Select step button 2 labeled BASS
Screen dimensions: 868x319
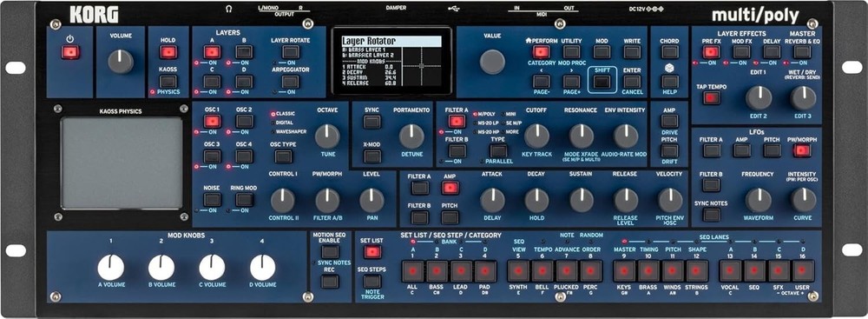437,270
